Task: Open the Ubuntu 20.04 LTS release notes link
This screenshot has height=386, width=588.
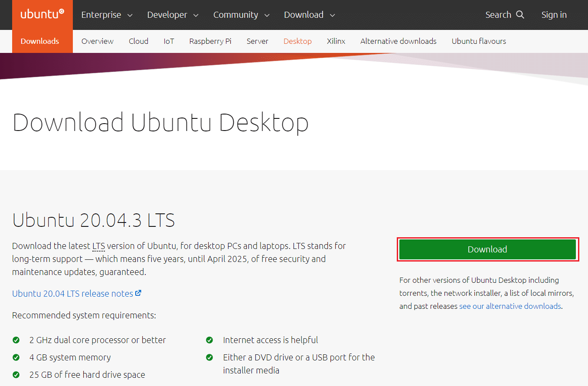Action: click(x=72, y=293)
